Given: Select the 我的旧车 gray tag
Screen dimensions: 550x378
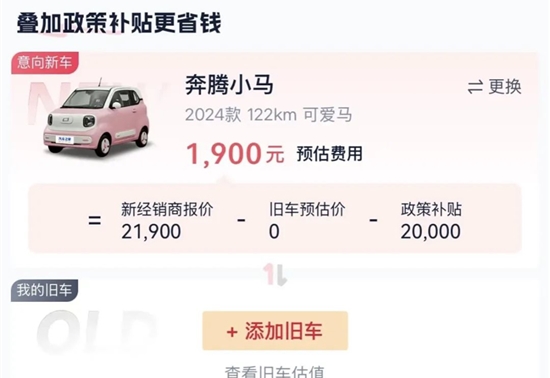Looking at the screenshot, I should click(x=44, y=290).
